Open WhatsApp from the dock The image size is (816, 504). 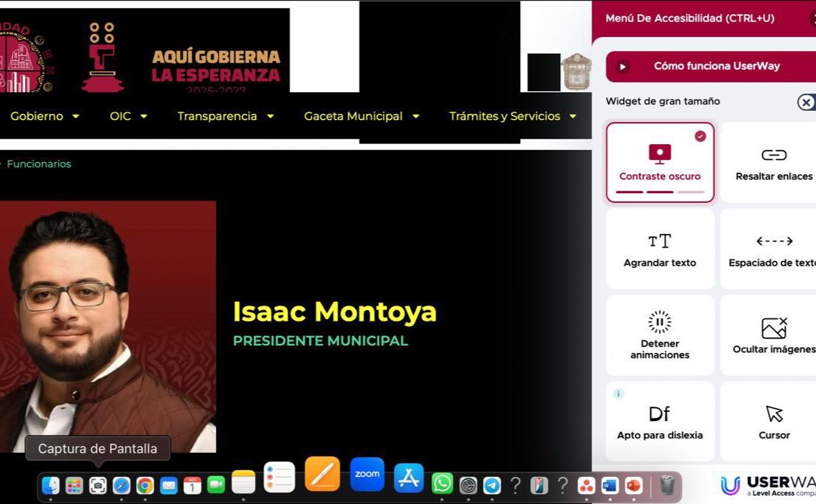pyautogui.click(x=442, y=484)
